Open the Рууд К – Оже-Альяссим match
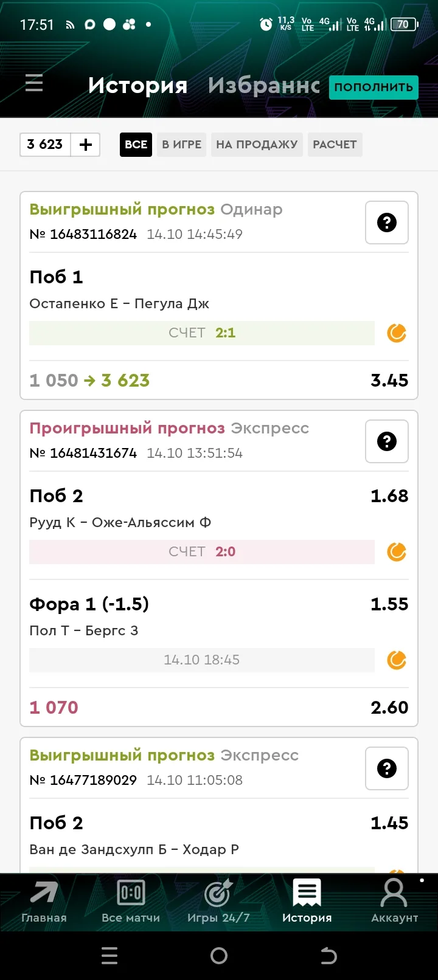 point(120,522)
